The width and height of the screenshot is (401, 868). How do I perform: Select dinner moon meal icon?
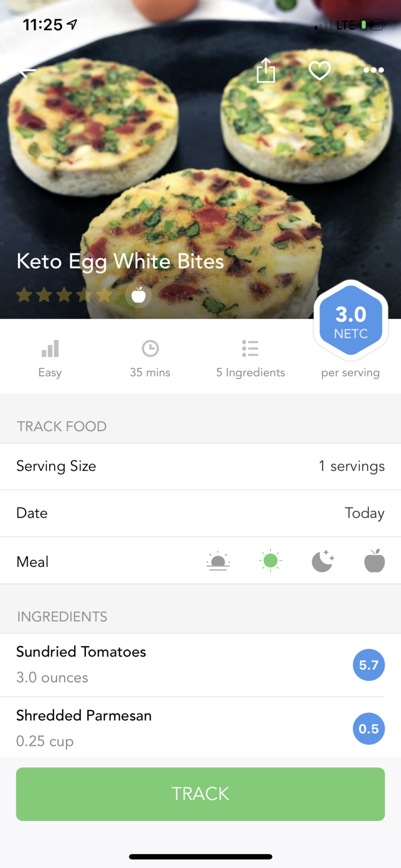pyautogui.click(x=323, y=561)
